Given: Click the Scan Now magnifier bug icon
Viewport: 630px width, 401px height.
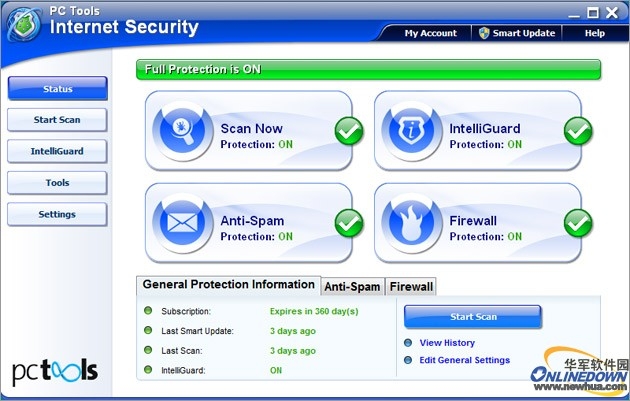Looking at the screenshot, I should [183, 131].
